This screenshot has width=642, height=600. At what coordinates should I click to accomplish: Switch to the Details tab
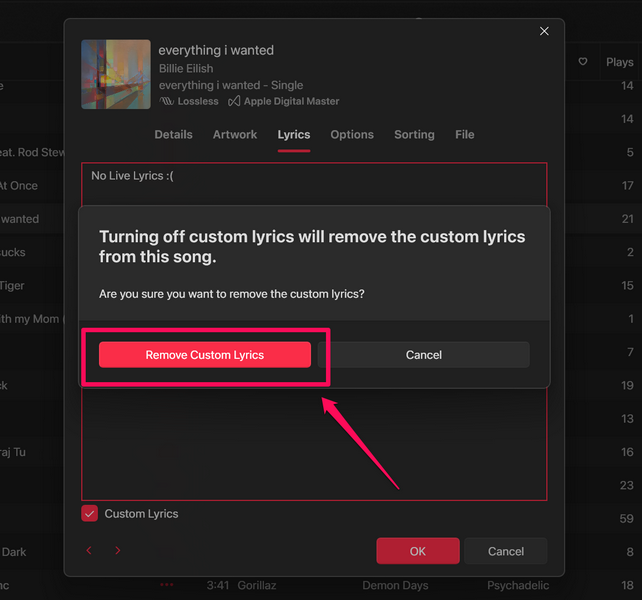point(173,135)
